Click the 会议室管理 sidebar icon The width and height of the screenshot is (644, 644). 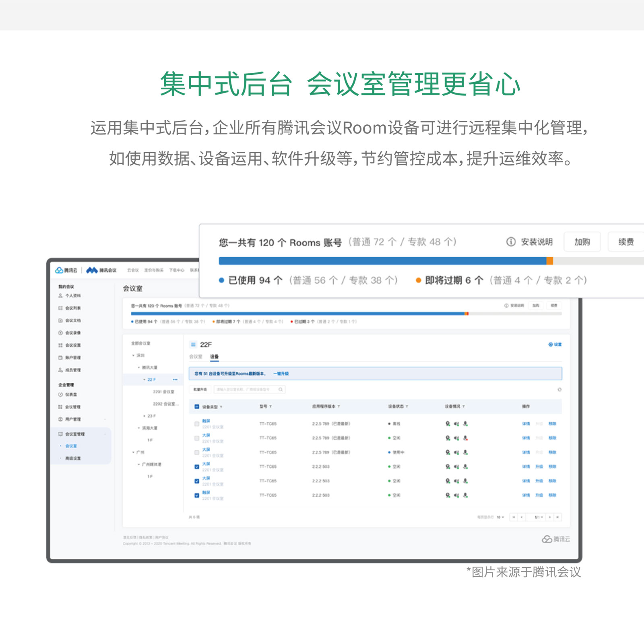[x=60, y=434]
